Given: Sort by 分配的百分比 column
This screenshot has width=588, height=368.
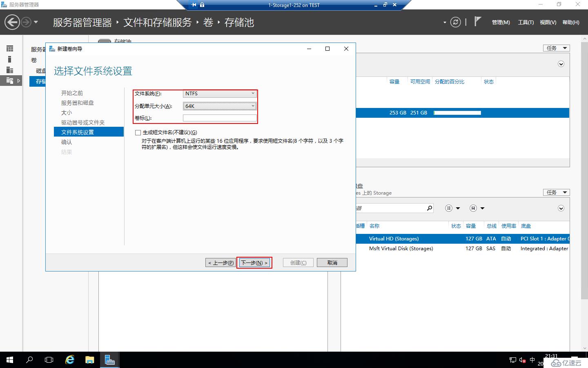Looking at the screenshot, I should pos(450,82).
